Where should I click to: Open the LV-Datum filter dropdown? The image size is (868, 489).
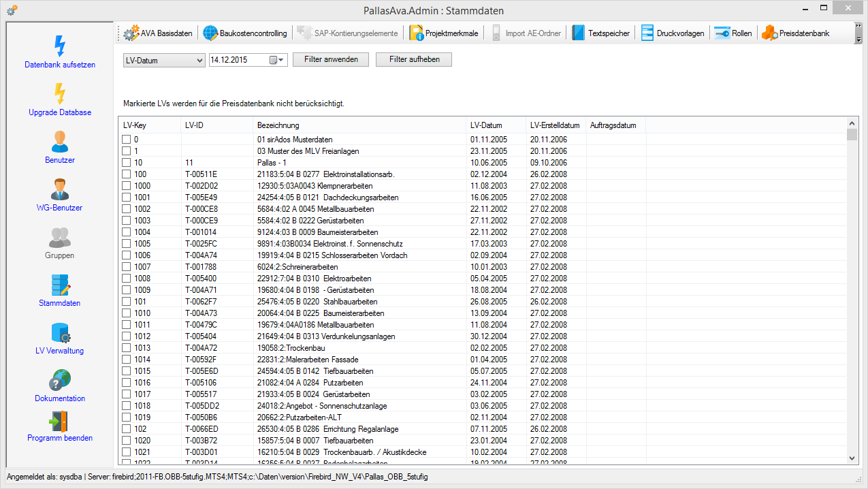[164, 60]
